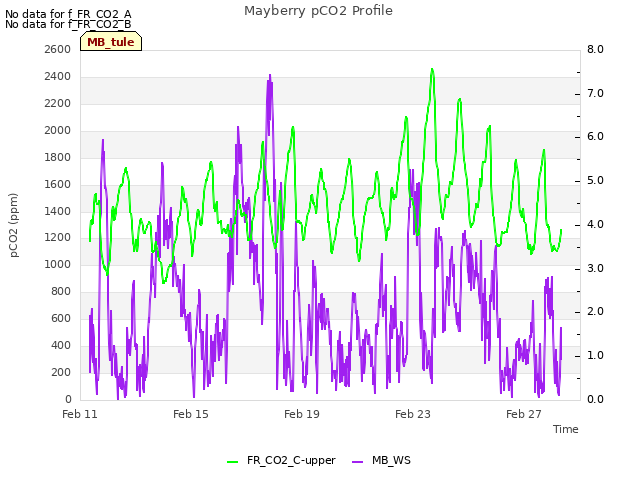Click the 2000 left axis value
Screen dimensions: 640x480
point(58,130)
